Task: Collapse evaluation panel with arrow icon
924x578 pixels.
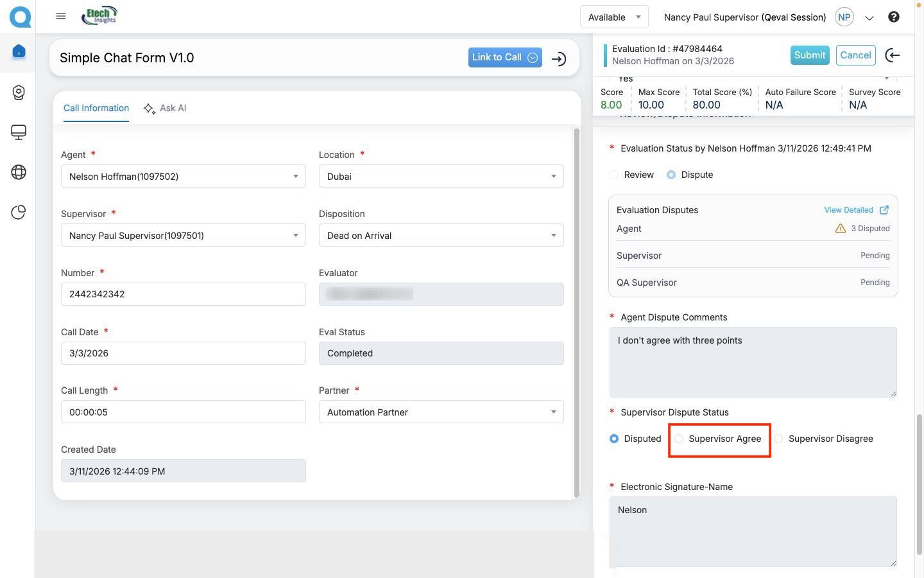Action: coord(892,56)
